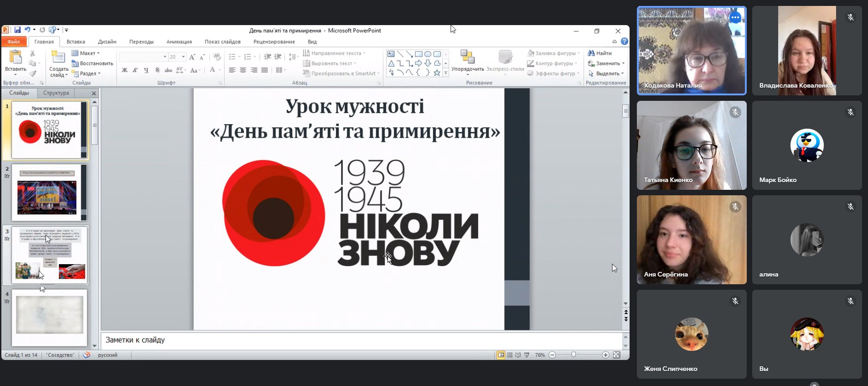Toggle italic К formatting
868x386 pixels.
[x=135, y=70]
